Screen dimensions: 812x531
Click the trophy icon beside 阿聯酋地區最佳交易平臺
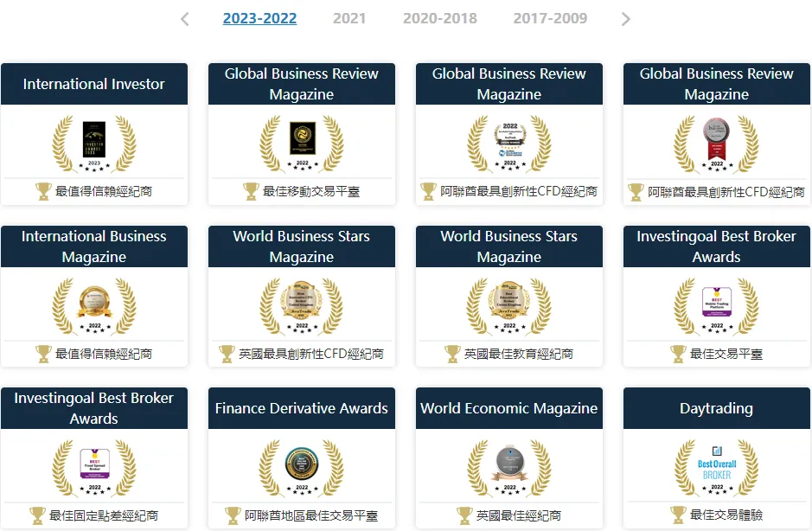point(233,516)
